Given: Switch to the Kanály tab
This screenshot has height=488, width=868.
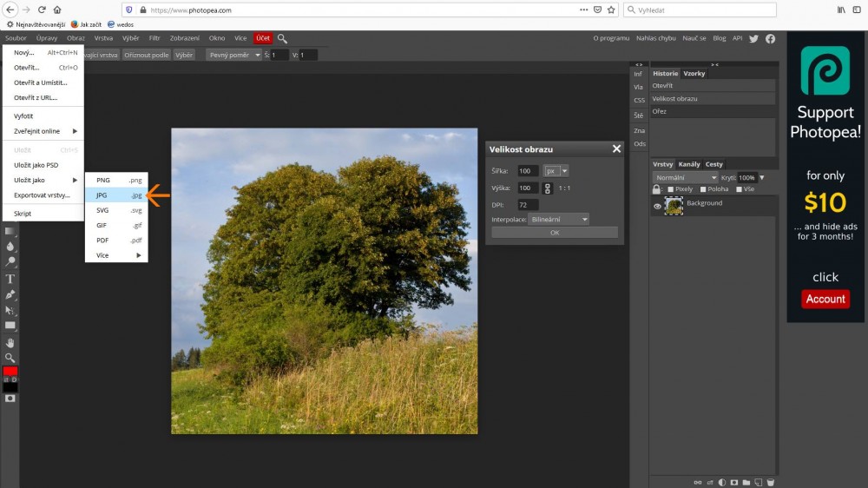Looking at the screenshot, I should pos(689,164).
